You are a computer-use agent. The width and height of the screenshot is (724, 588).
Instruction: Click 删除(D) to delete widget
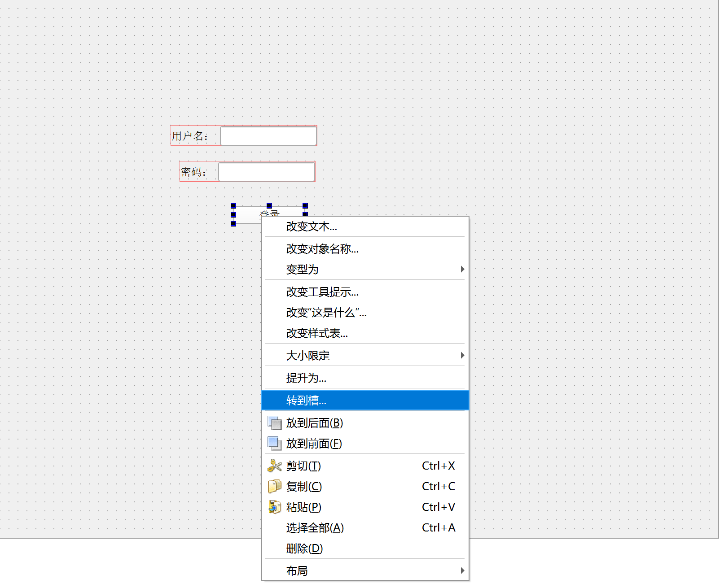(x=304, y=548)
